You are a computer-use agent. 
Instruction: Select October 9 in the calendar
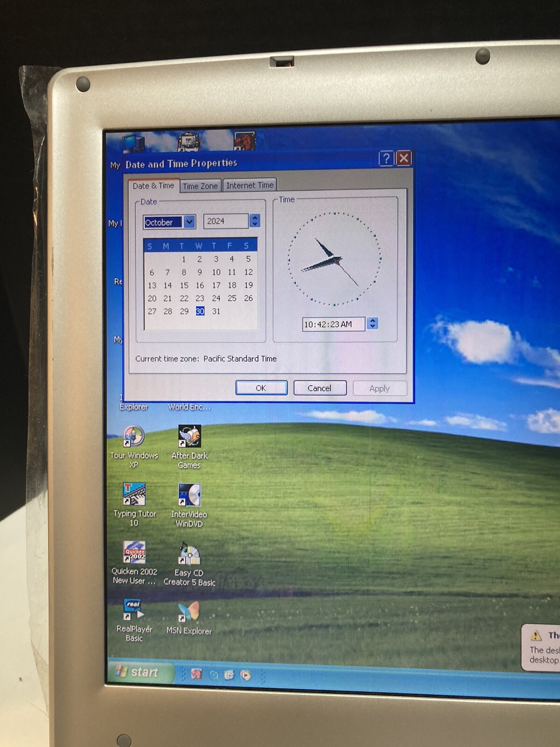pyautogui.click(x=200, y=272)
